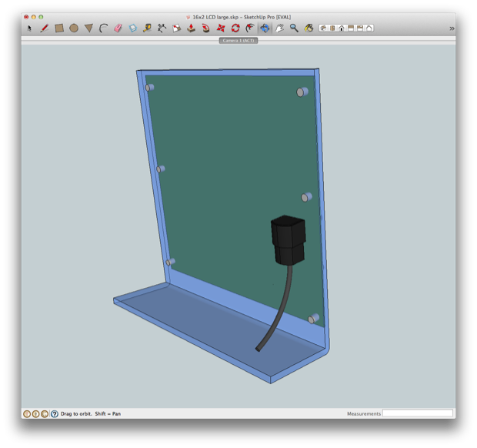Choose the Zoom magnifier tool
Screen dimensions: 477x448
tap(294, 28)
